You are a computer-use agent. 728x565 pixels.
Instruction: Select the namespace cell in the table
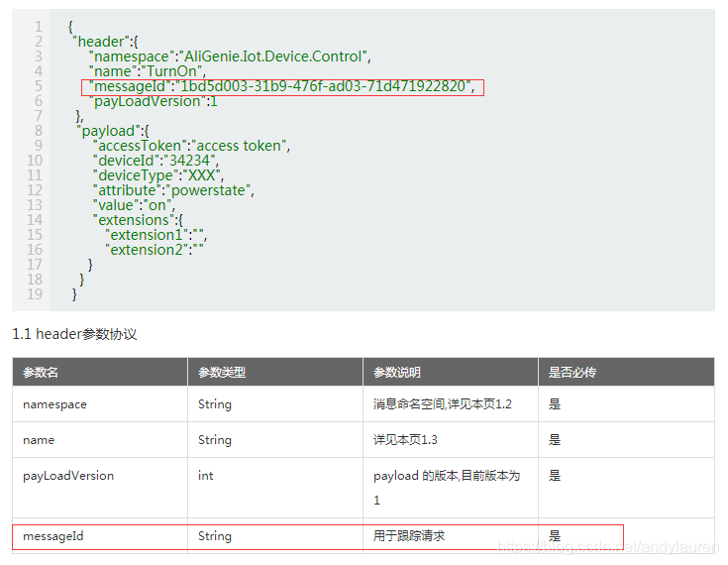pos(100,404)
